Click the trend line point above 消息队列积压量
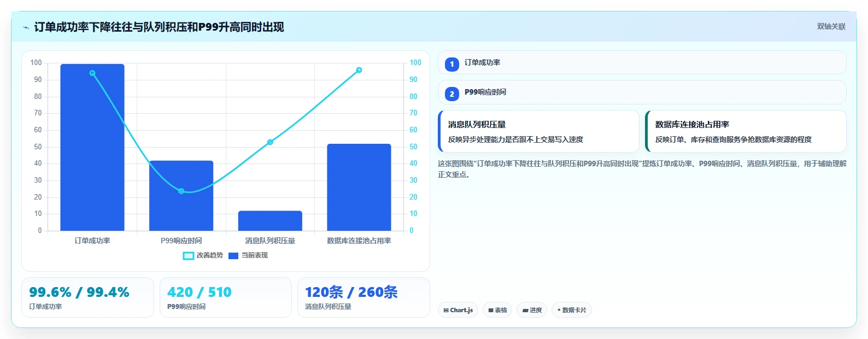 pyautogui.click(x=270, y=142)
